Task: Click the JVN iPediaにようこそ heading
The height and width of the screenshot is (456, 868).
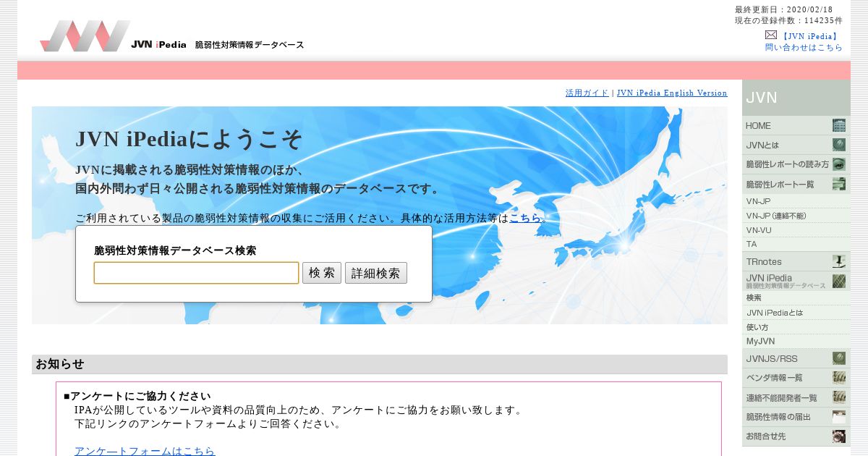Action: tap(189, 139)
